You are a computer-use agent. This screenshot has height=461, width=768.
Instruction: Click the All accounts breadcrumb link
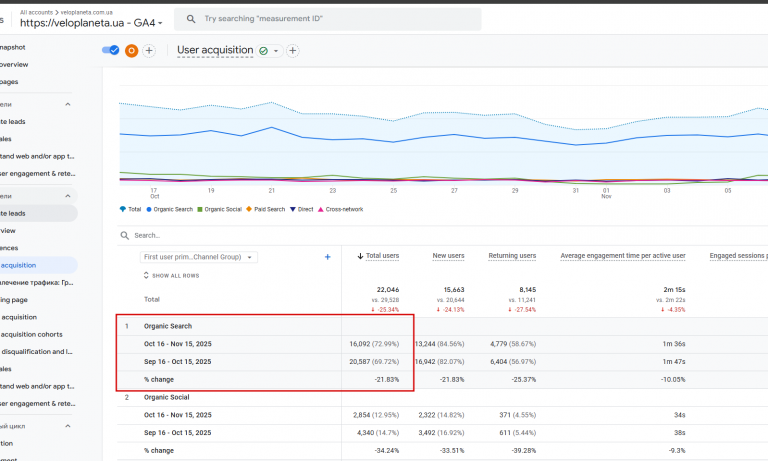click(36, 12)
